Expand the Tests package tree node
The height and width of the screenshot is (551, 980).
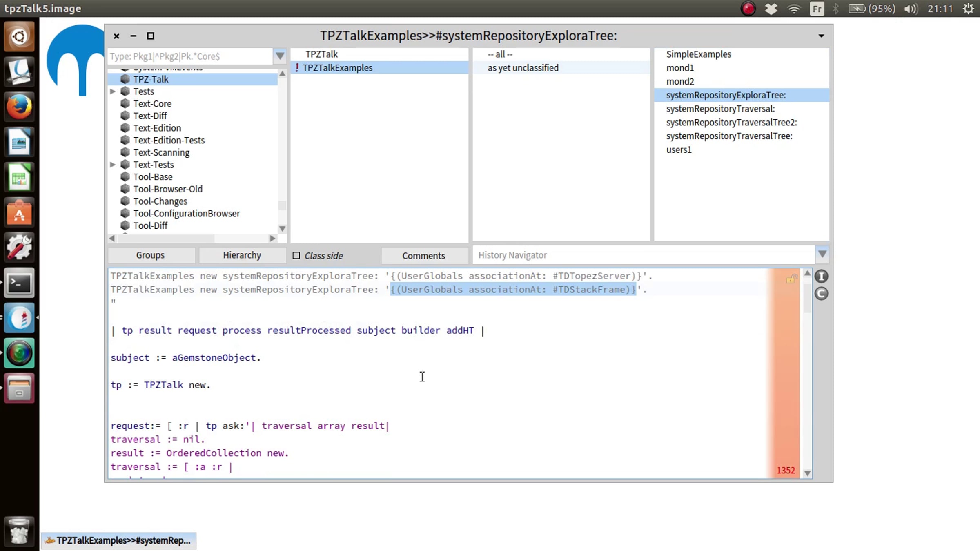pyautogui.click(x=113, y=91)
